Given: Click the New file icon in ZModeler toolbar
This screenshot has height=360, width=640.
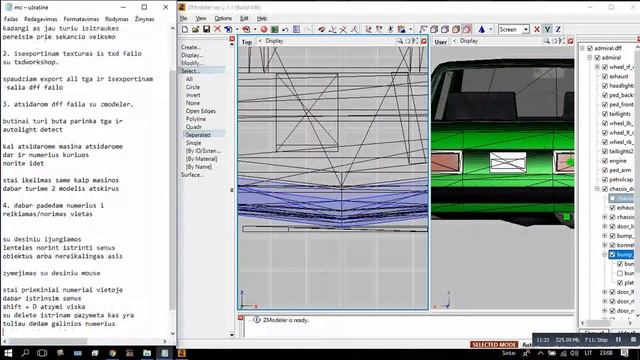Looking at the screenshot, I should [185, 29].
